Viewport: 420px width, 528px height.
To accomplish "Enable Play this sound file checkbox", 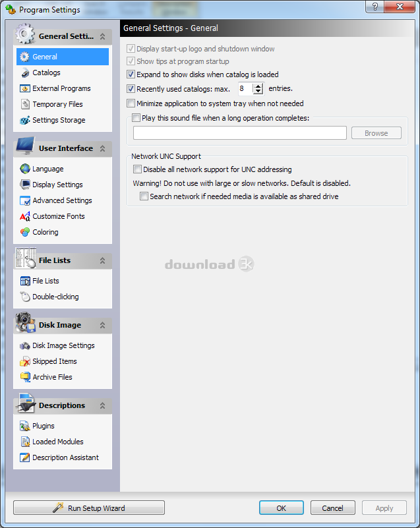I will click(x=136, y=118).
